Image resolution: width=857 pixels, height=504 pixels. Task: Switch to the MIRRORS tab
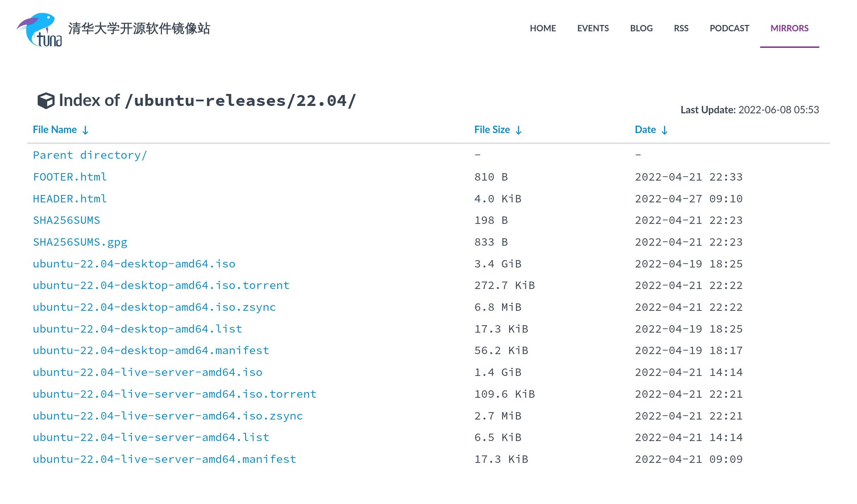coord(789,29)
